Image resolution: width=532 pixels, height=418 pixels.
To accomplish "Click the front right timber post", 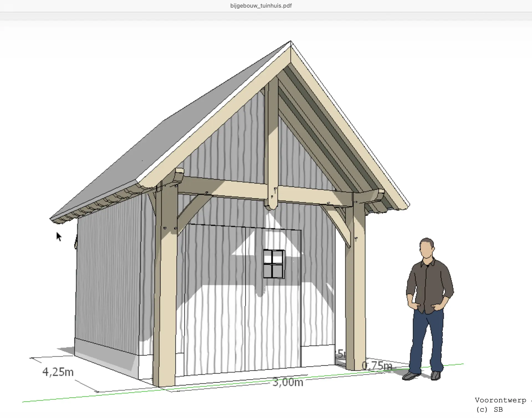I will [356, 291].
